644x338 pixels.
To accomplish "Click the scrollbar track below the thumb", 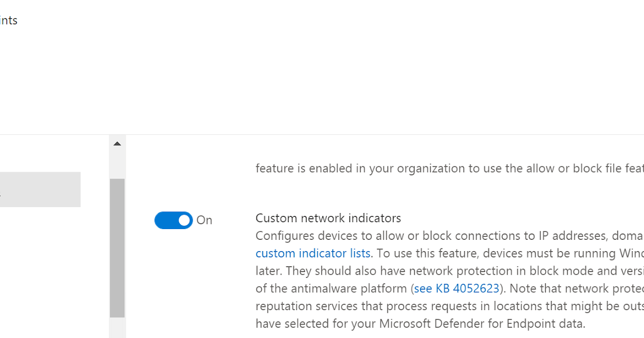I will pos(116,327).
